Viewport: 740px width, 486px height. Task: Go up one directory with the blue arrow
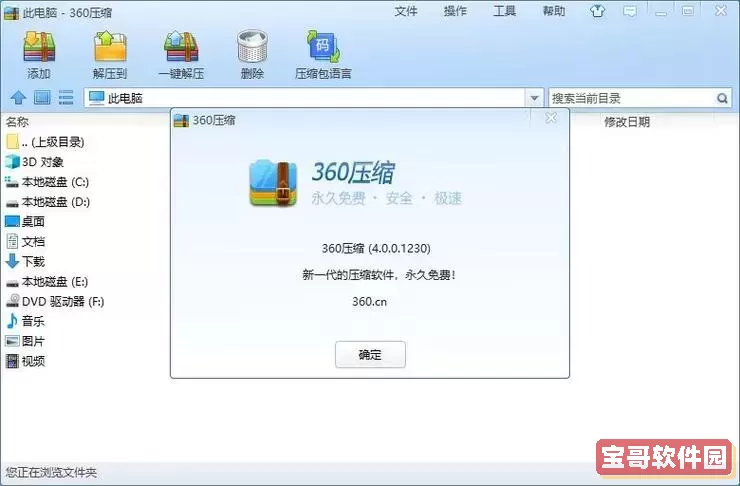point(18,98)
